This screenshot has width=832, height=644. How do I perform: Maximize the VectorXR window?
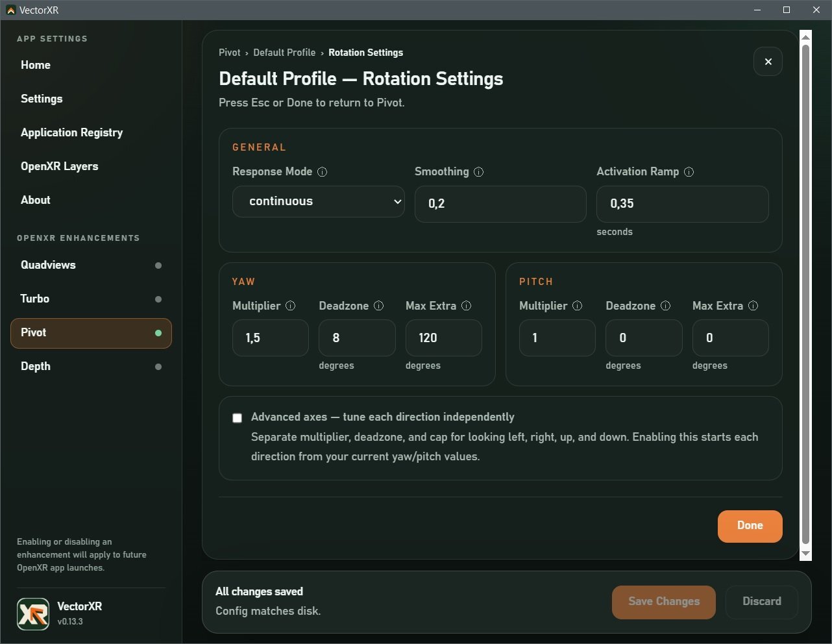point(787,10)
